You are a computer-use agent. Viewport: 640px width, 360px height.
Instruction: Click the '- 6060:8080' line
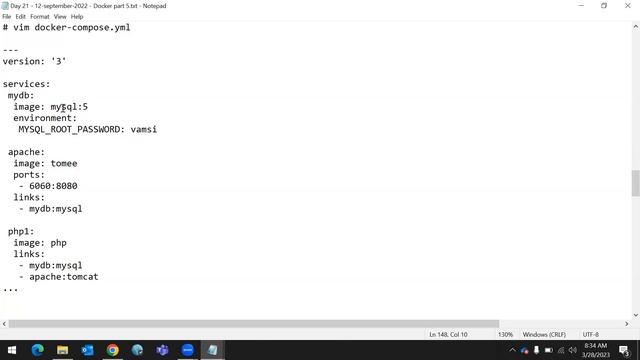click(x=48, y=186)
